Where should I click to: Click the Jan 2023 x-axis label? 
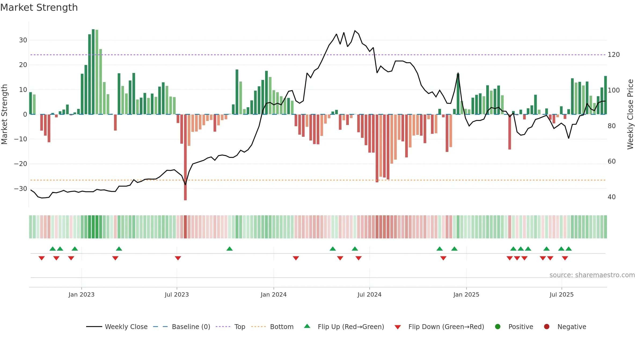tap(82, 294)
